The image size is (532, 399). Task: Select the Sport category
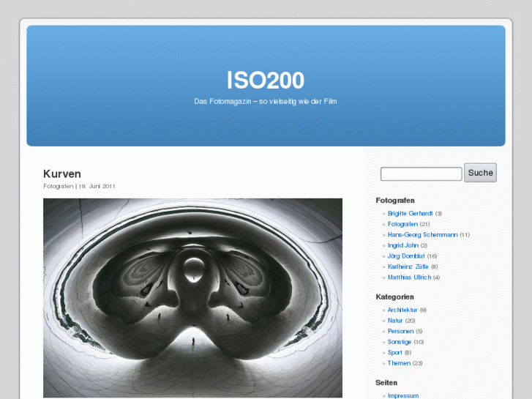pyautogui.click(x=394, y=352)
